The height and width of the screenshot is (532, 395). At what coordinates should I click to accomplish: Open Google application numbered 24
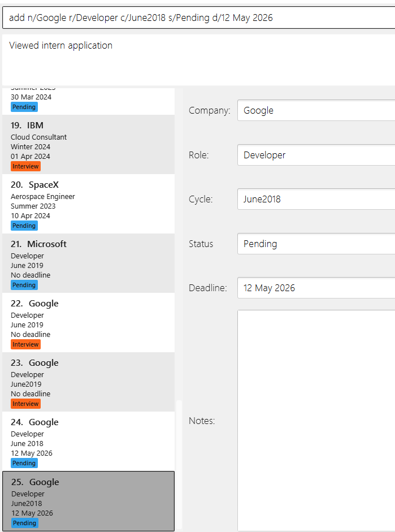(x=89, y=442)
